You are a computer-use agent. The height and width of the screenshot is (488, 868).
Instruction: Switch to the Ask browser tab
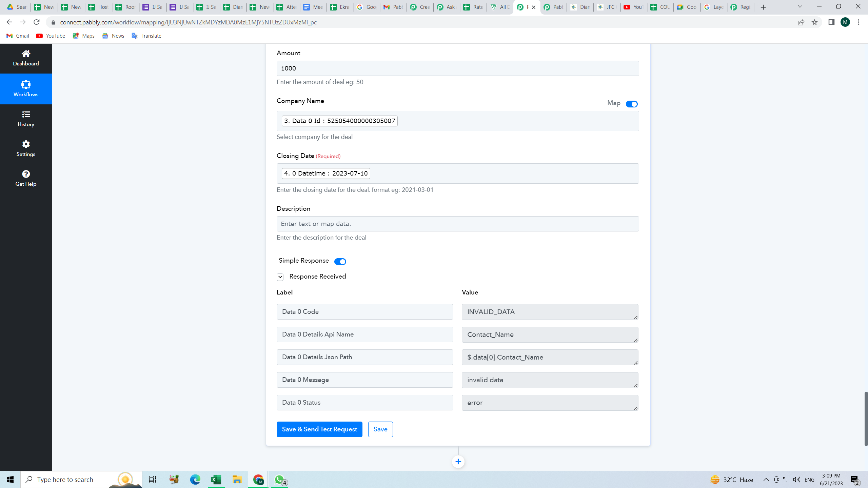(x=446, y=7)
